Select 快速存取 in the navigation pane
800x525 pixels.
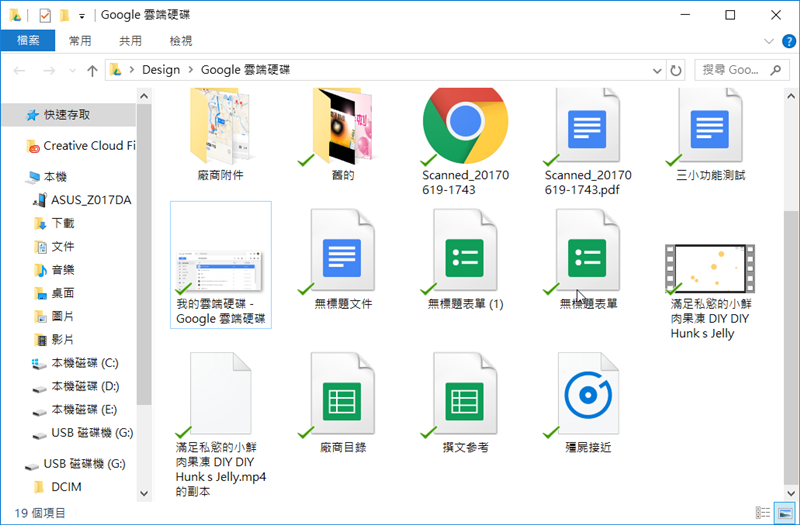[69, 115]
